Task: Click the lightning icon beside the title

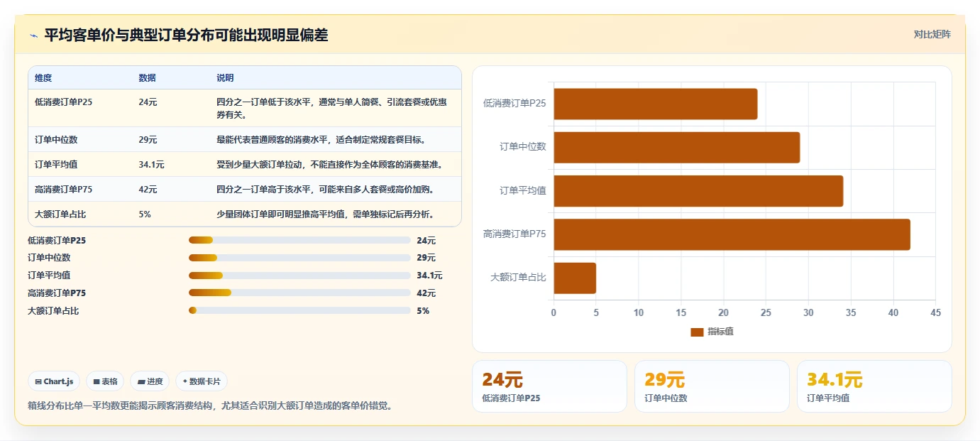Action: point(33,36)
